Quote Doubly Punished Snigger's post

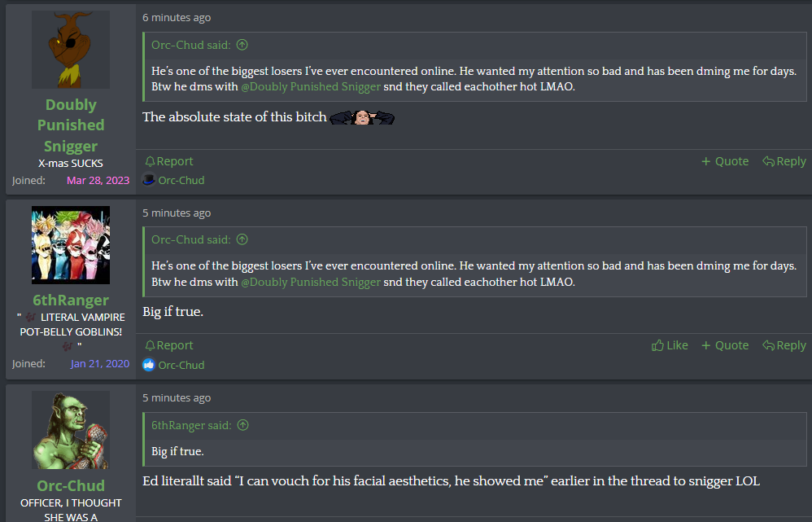[725, 161]
